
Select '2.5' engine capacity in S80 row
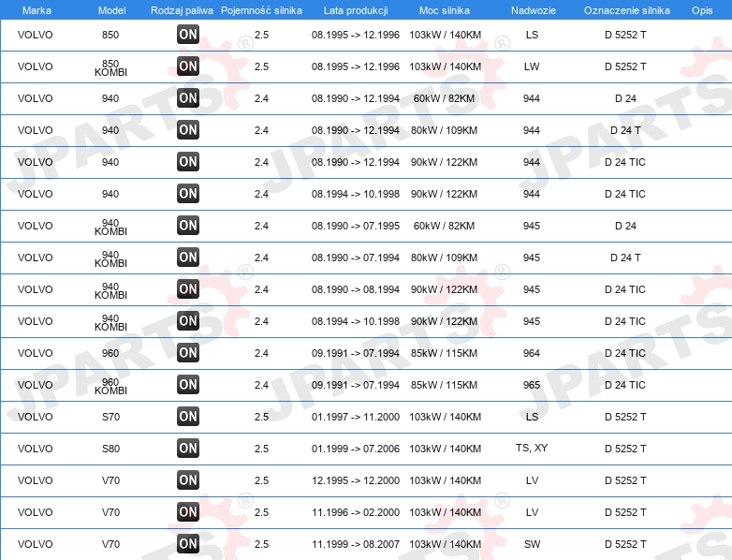tap(261, 449)
